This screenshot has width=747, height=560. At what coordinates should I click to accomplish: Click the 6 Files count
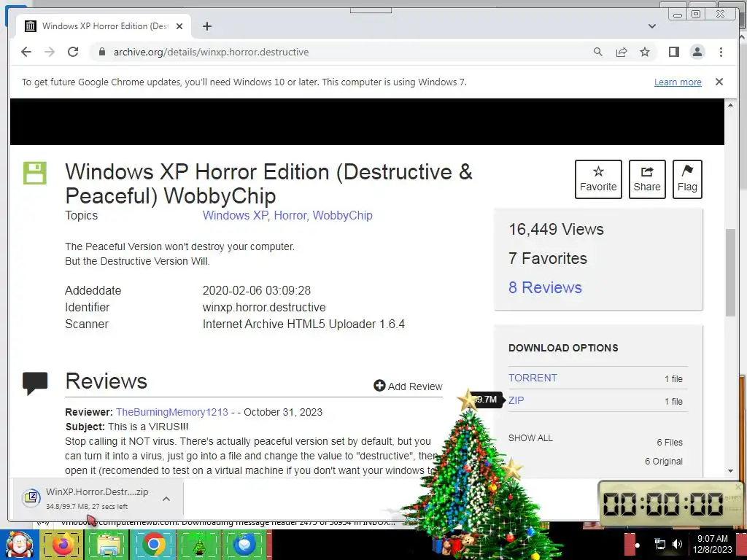tap(670, 443)
